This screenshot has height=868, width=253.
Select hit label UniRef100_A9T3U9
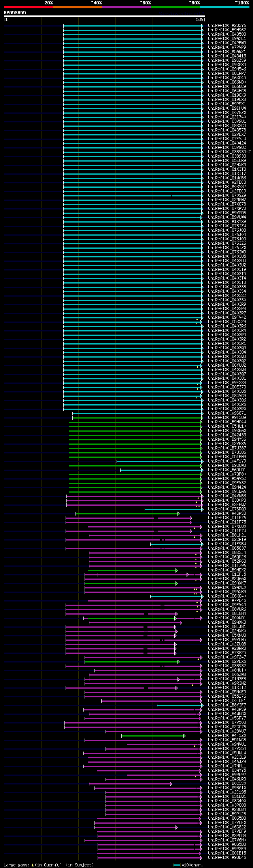(227, 418)
